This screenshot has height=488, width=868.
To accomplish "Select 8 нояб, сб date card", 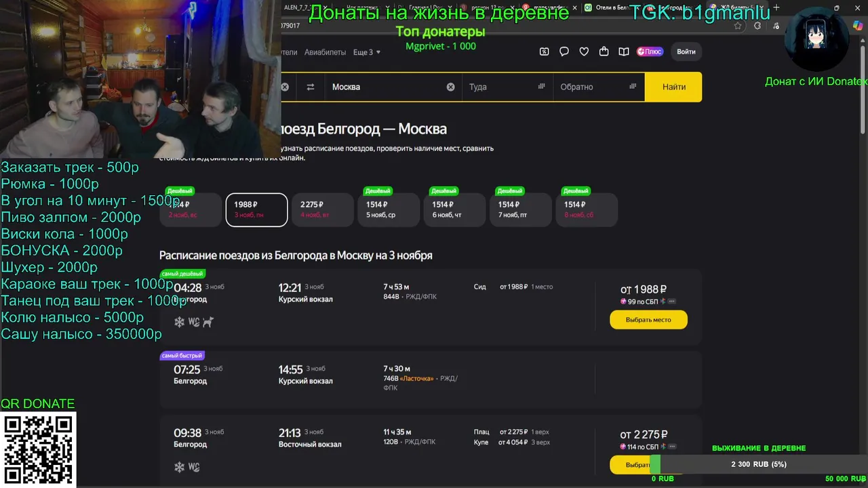I will pos(587,209).
